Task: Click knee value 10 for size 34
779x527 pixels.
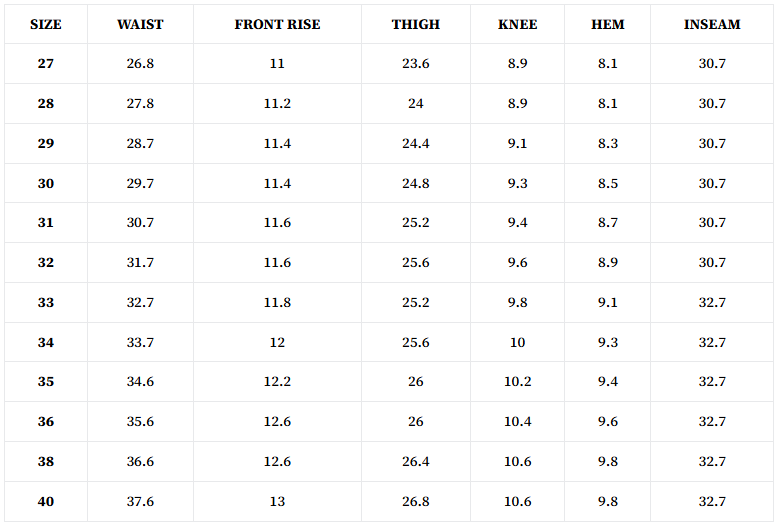Action: [517, 343]
